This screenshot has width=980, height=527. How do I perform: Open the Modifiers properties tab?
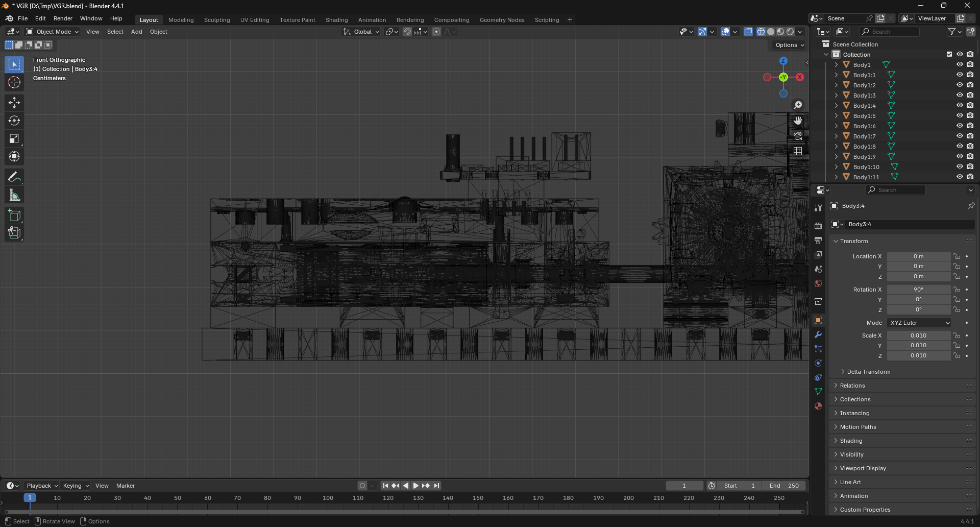(818, 335)
